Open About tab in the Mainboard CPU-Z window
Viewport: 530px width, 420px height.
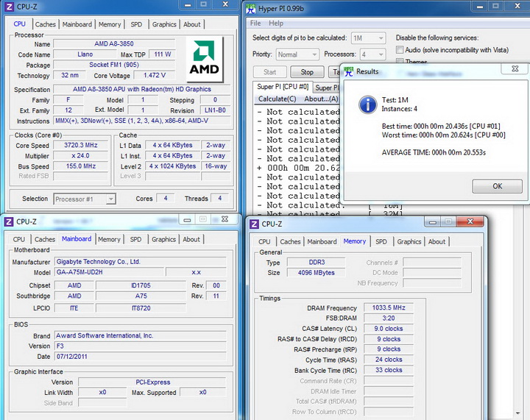click(x=191, y=239)
